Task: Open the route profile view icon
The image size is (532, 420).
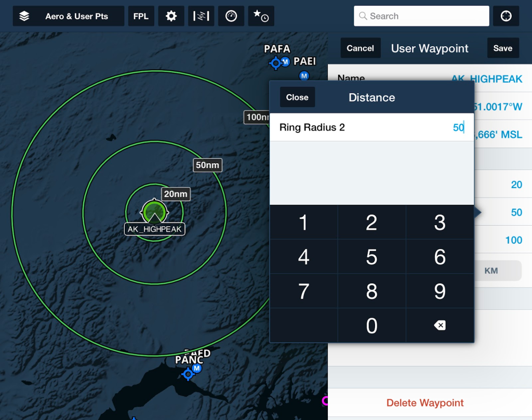Action: pyautogui.click(x=201, y=16)
